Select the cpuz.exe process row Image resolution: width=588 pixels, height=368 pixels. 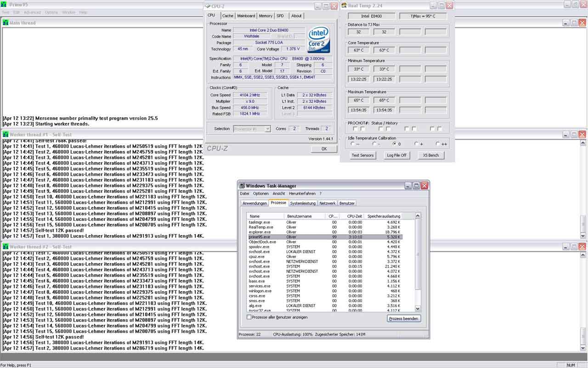coord(324,257)
